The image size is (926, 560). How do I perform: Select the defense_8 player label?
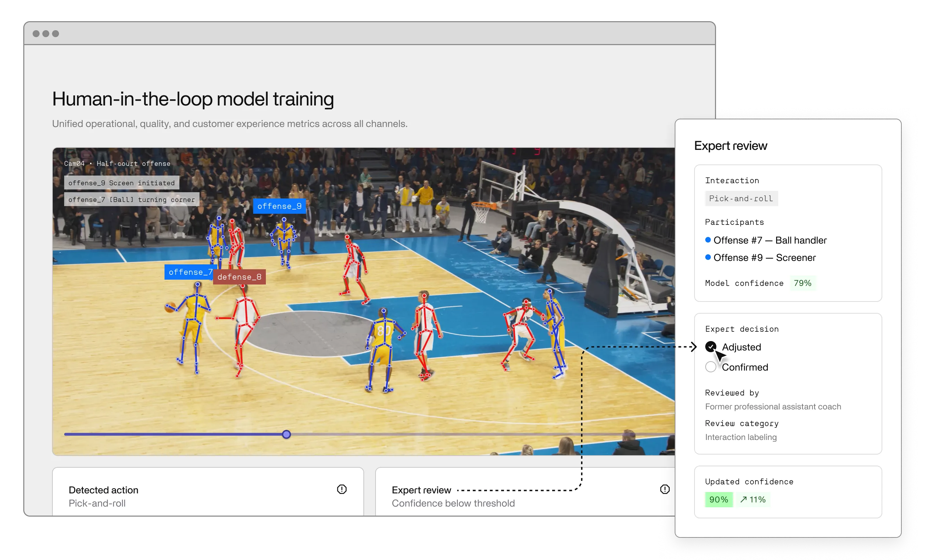pos(239,277)
